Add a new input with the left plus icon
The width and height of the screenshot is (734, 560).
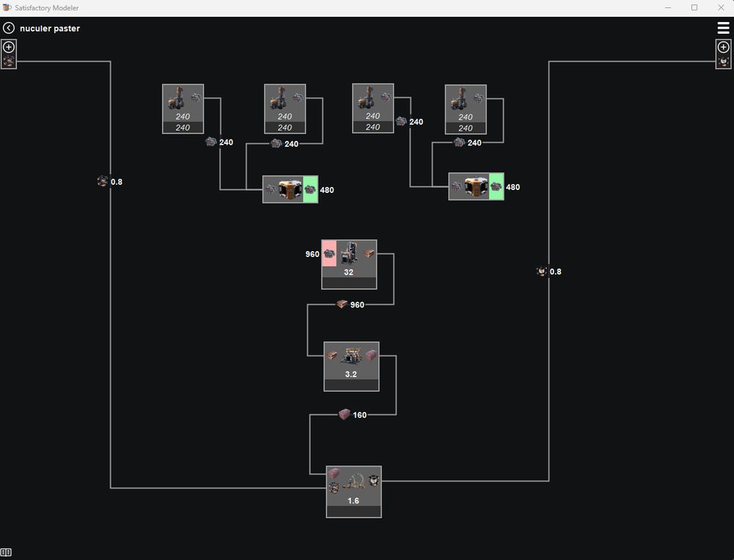(8, 47)
